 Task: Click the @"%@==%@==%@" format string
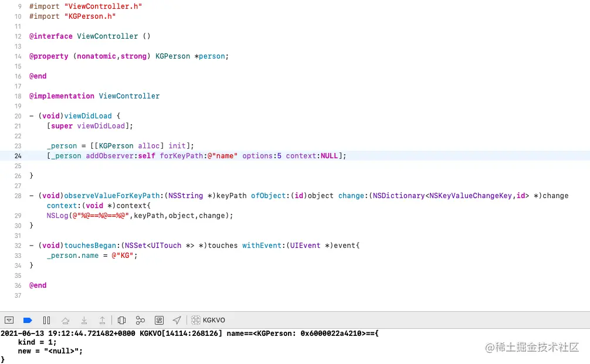pos(101,216)
